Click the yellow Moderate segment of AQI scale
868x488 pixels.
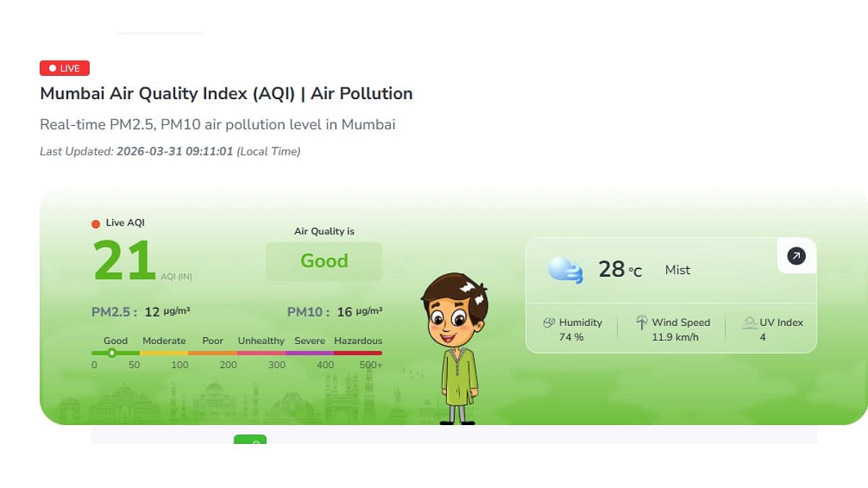click(164, 353)
